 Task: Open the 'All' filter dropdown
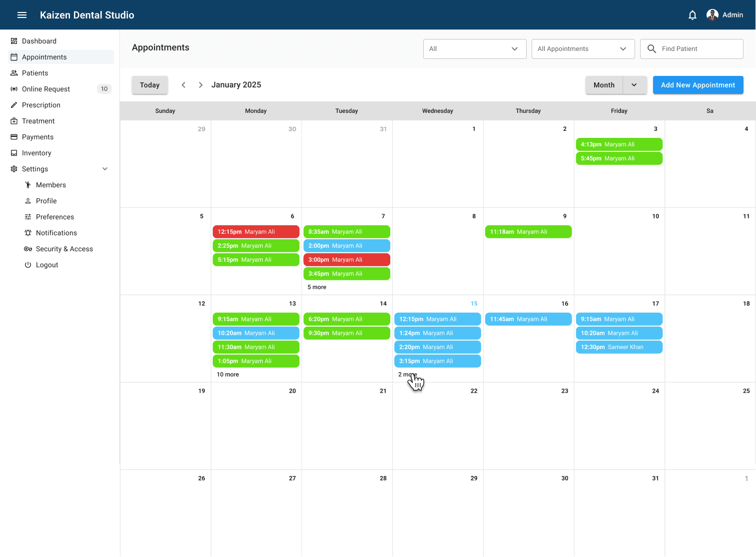pos(474,49)
